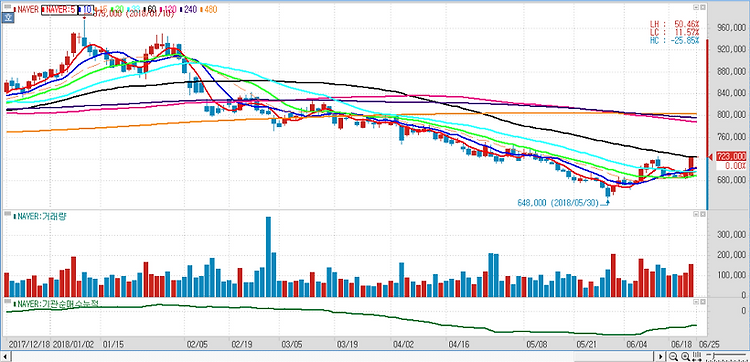Click the gray handle beside the NAVER price legend
The width and height of the screenshot is (750, 362).
click(x=7, y=7)
